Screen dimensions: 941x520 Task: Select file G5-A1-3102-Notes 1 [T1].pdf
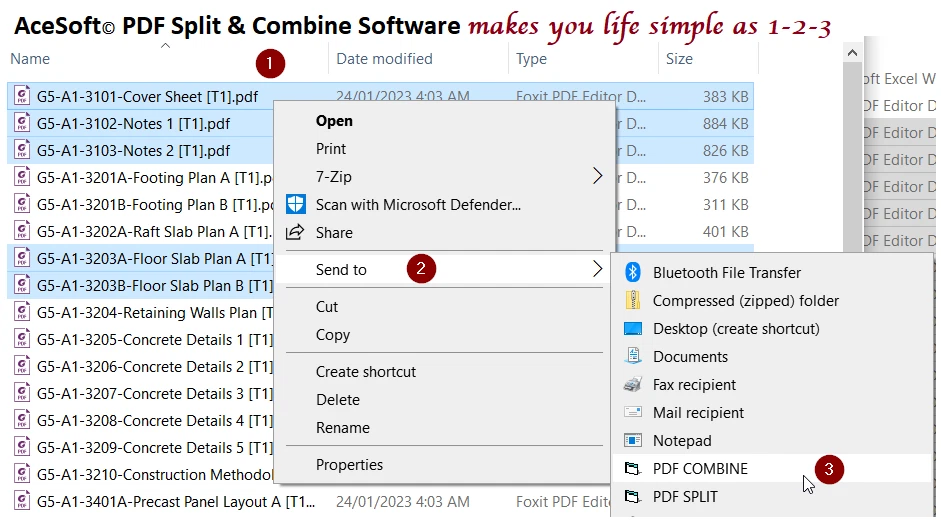pyautogui.click(x=133, y=124)
